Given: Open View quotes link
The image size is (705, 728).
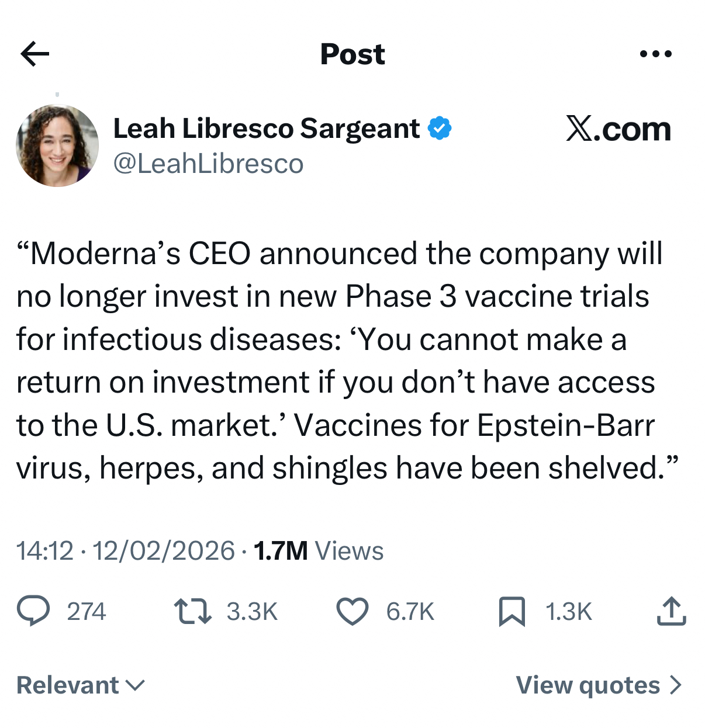Looking at the screenshot, I should 587,685.
